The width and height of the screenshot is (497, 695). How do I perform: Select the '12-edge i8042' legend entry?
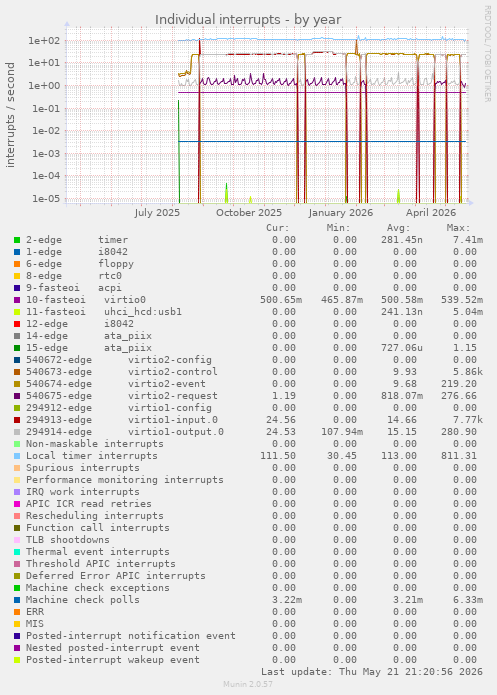point(80,324)
